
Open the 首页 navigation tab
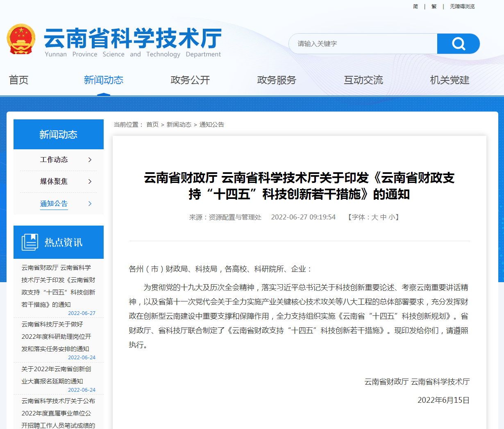click(19, 80)
